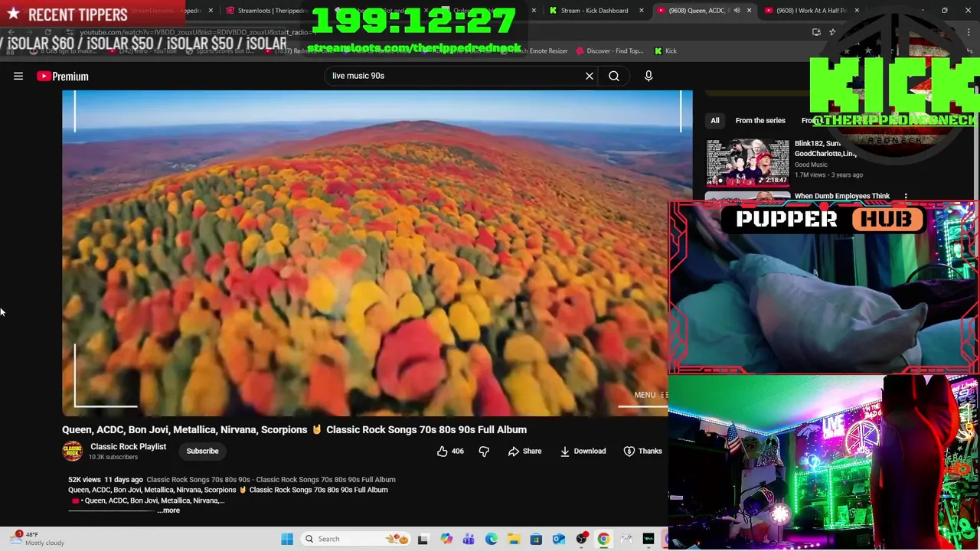The width and height of the screenshot is (980, 551).
Task: Click the video title starting 'Queen, ACDC, Bon Jovi'
Action: coord(294,429)
